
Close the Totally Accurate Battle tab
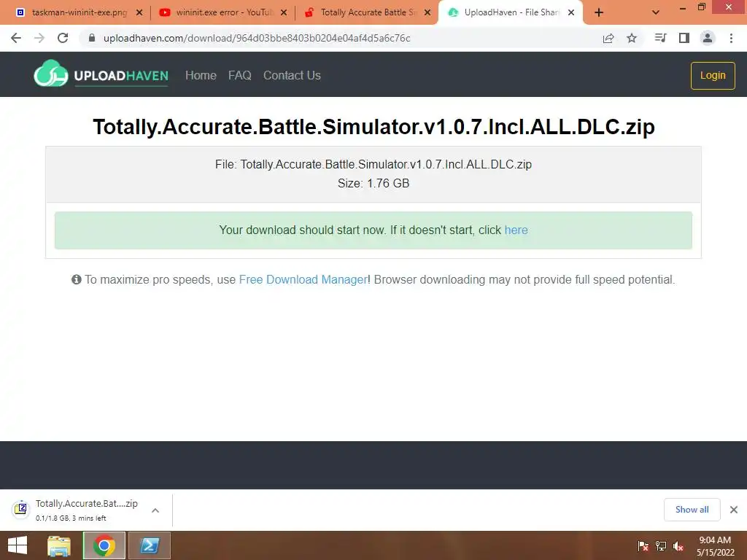point(427,13)
